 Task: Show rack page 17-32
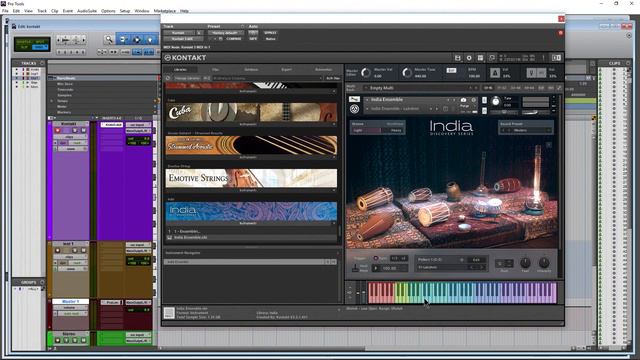[x=502, y=88]
